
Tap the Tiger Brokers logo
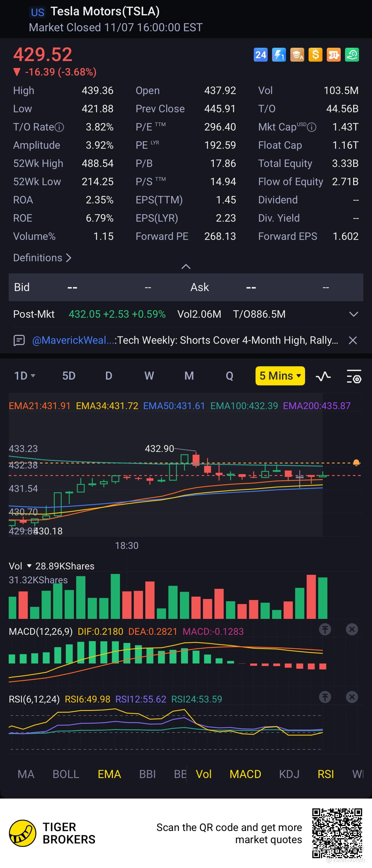[x=23, y=833]
